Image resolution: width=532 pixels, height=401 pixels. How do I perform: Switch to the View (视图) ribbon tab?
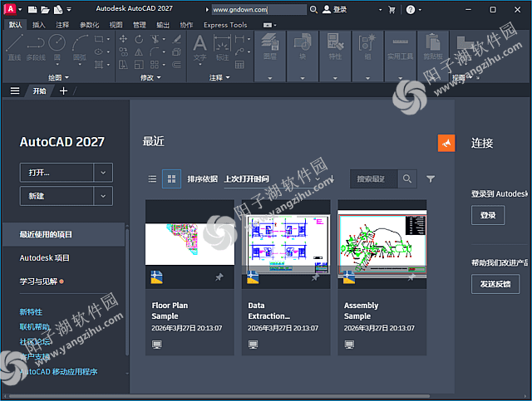click(x=116, y=25)
